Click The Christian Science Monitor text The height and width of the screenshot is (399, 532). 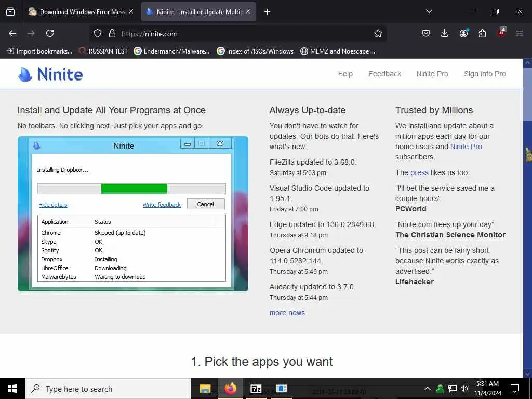(x=450, y=235)
